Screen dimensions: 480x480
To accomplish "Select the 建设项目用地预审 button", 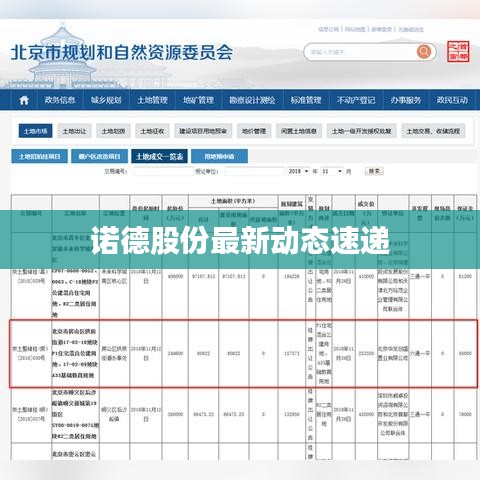I will click(x=203, y=131).
